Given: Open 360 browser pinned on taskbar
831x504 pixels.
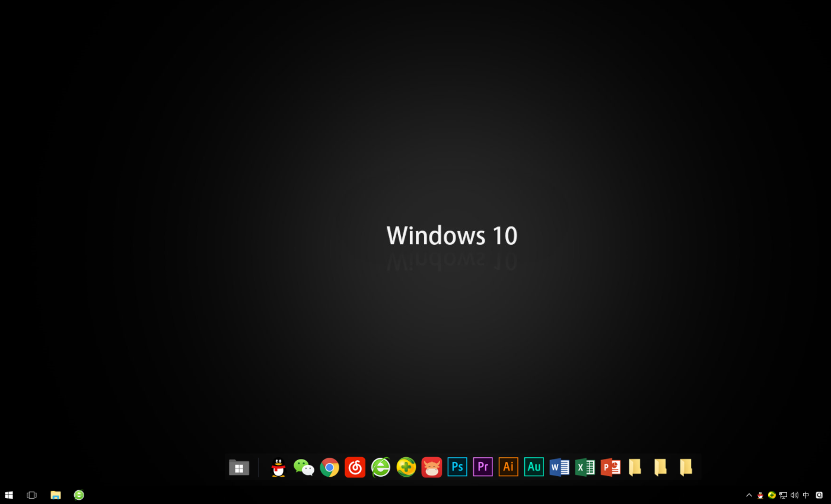Looking at the screenshot, I should click(79, 495).
